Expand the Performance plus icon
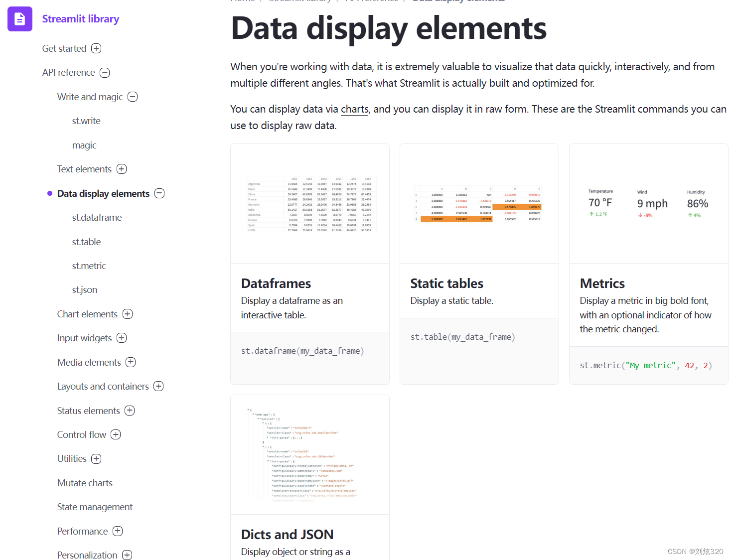 [118, 531]
